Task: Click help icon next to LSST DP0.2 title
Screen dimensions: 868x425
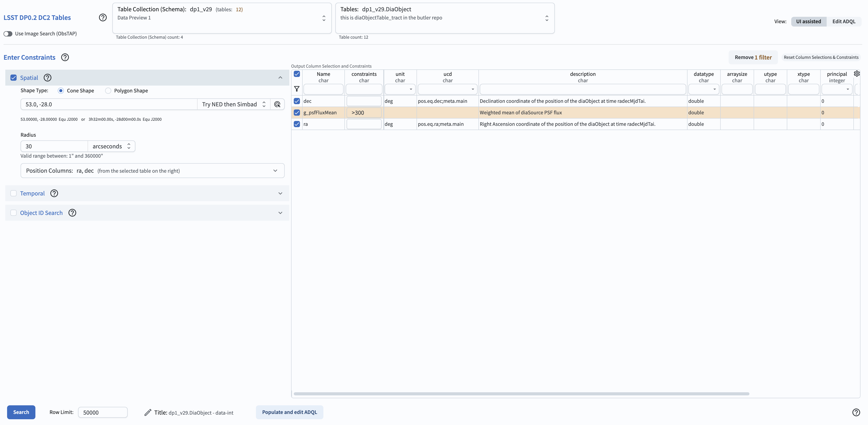Action: (x=103, y=17)
